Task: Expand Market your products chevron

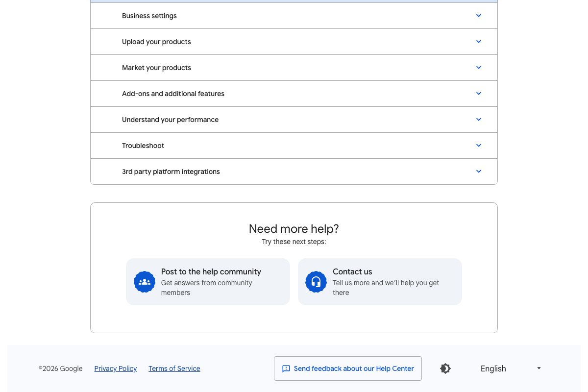Action: 479,68
